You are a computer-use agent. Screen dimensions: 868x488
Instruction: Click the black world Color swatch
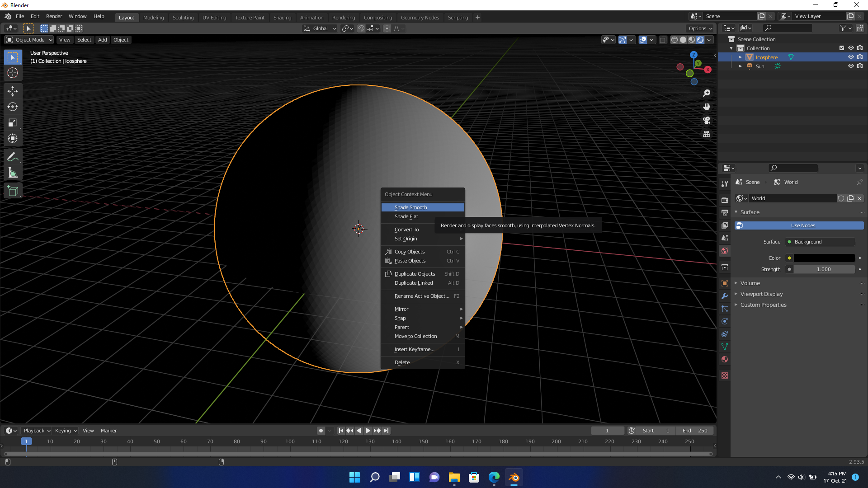824,258
